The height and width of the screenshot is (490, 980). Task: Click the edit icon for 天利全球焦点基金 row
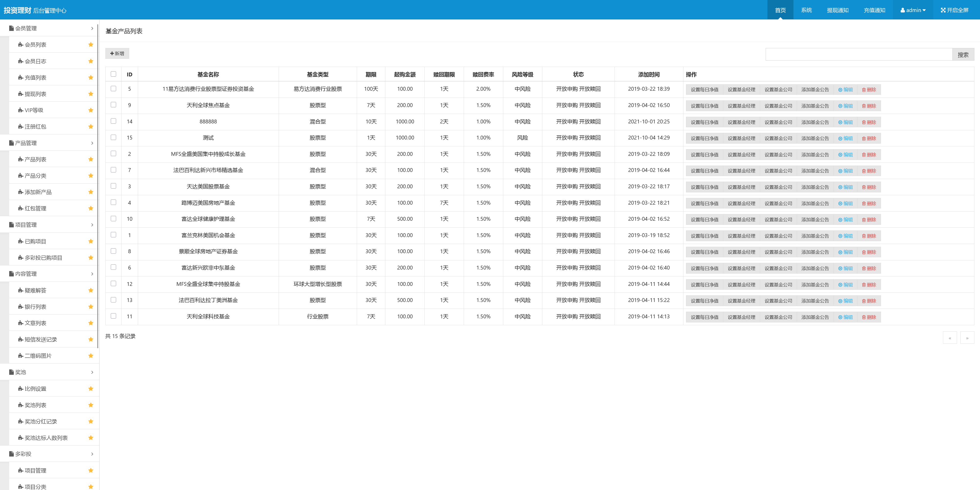point(840,106)
